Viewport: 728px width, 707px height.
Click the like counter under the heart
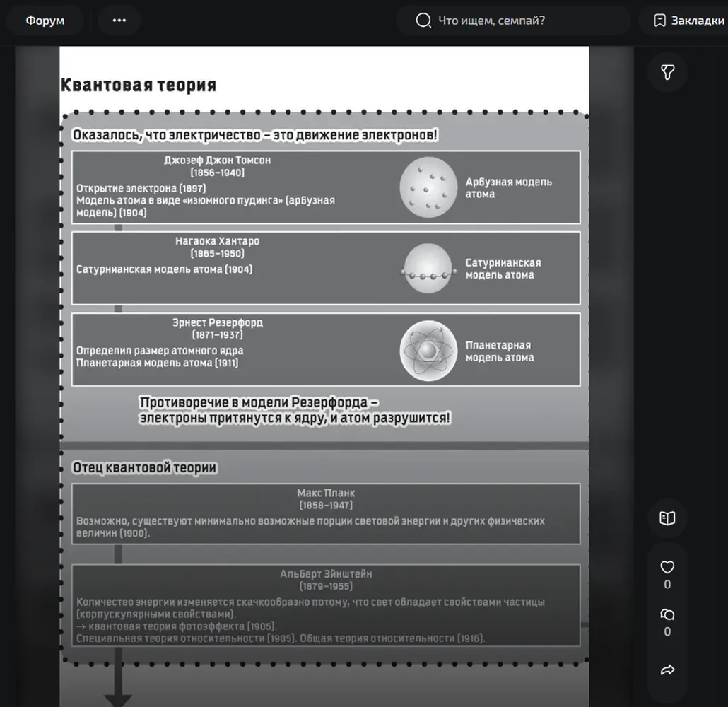coord(667,585)
